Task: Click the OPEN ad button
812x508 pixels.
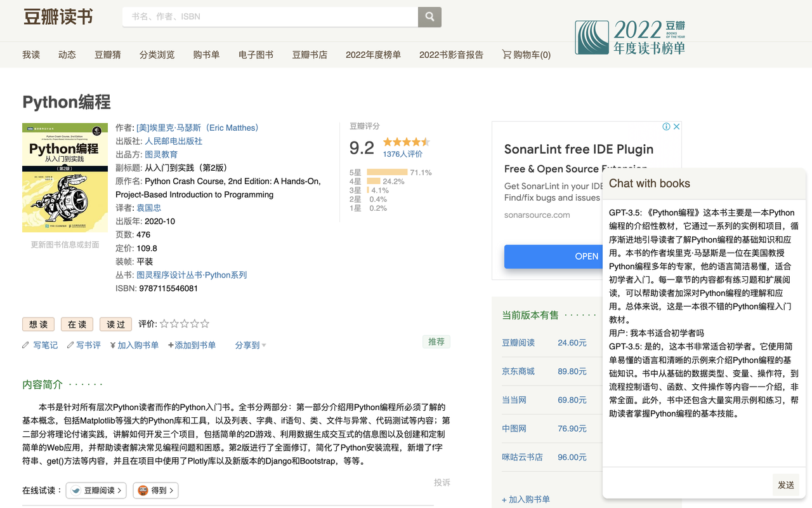Action: point(553,257)
